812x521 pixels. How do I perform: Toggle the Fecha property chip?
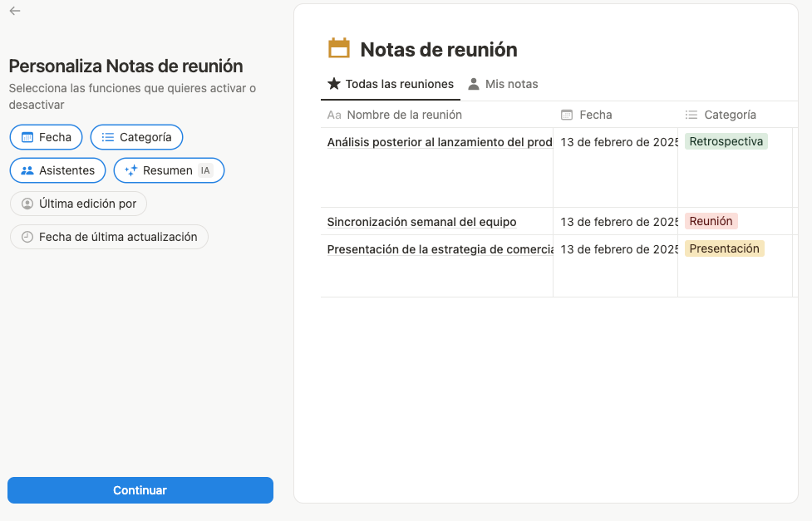46,137
